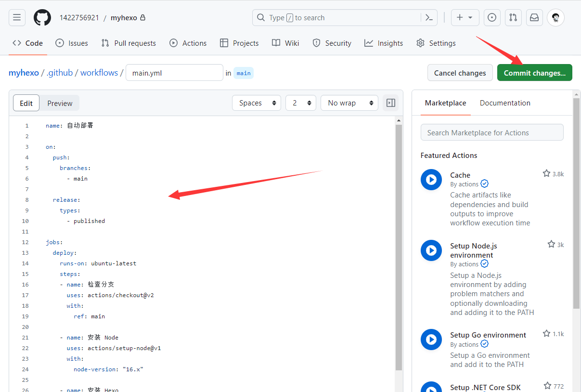Click the GitHub logo homepage icon
The height and width of the screenshot is (392, 581).
point(42,18)
